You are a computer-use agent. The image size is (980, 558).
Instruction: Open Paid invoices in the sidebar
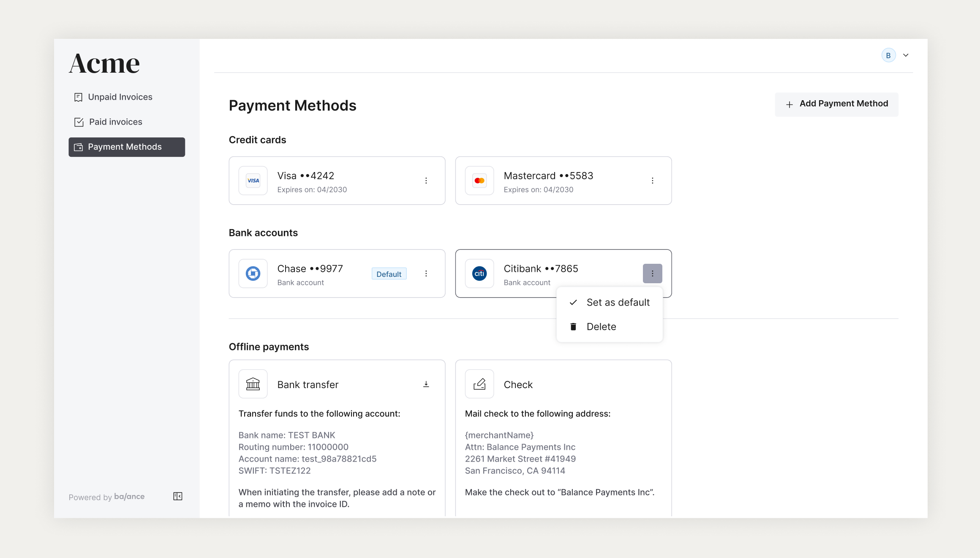click(127, 122)
